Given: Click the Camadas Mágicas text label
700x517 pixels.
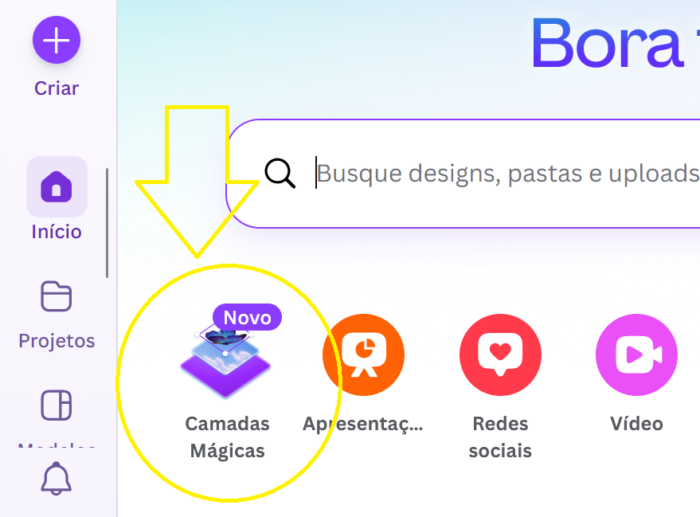Looking at the screenshot, I should (227, 437).
